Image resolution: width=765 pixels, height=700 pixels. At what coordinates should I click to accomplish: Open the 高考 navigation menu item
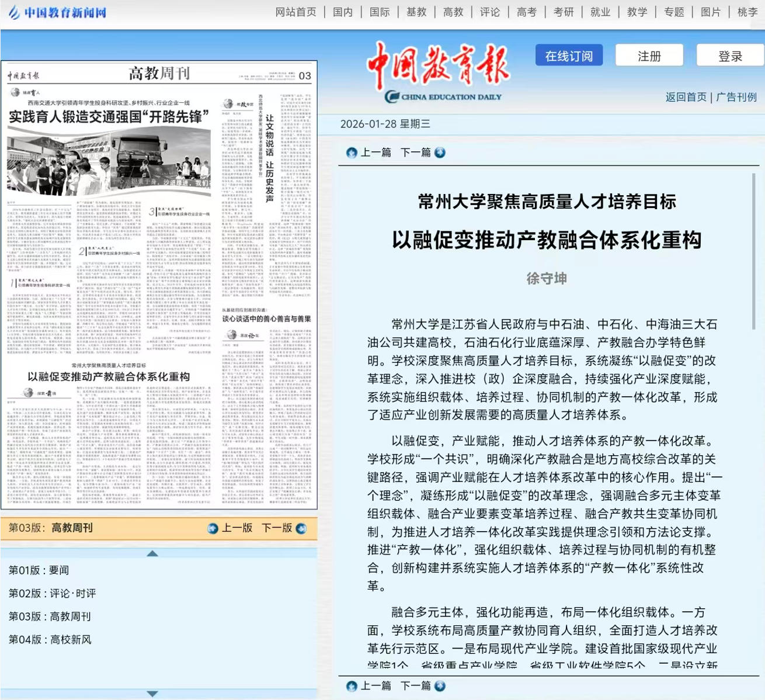(526, 12)
